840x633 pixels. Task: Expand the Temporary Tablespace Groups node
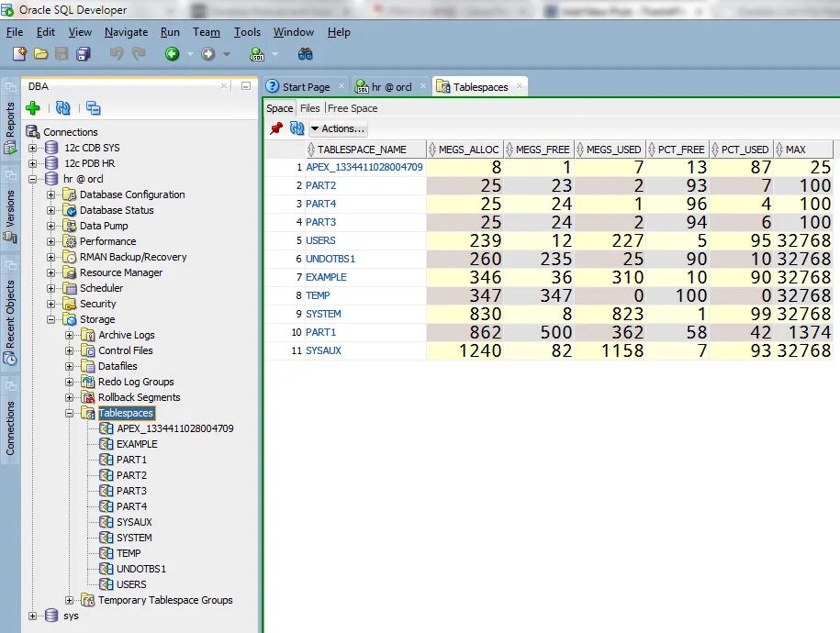pos(69,600)
